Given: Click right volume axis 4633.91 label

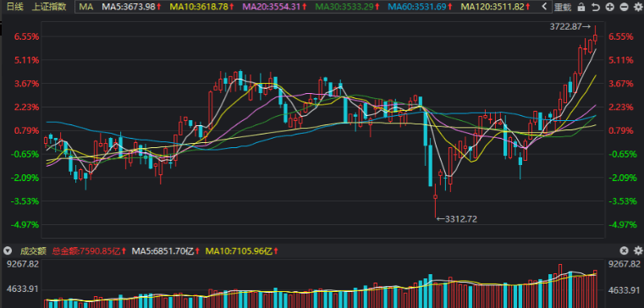Looking at the screenshot, I should coord(625,291).
